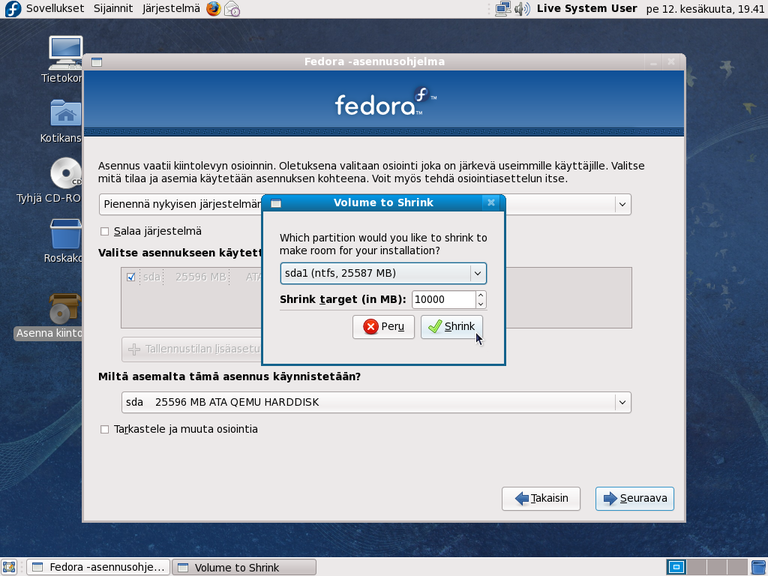Open the Järjestelmä menu
Screen dimensions: 768x576
coord(171,9)
